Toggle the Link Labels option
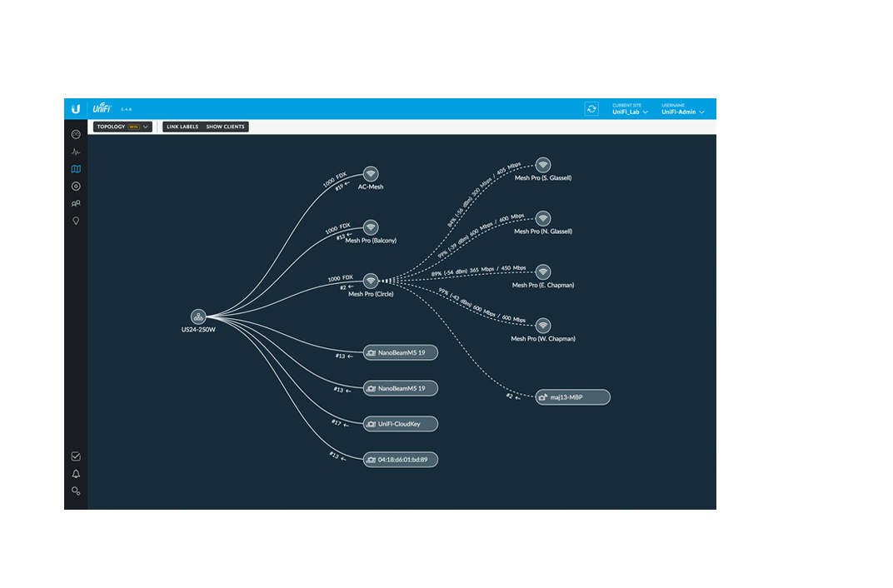 click(x=182, y=127)
